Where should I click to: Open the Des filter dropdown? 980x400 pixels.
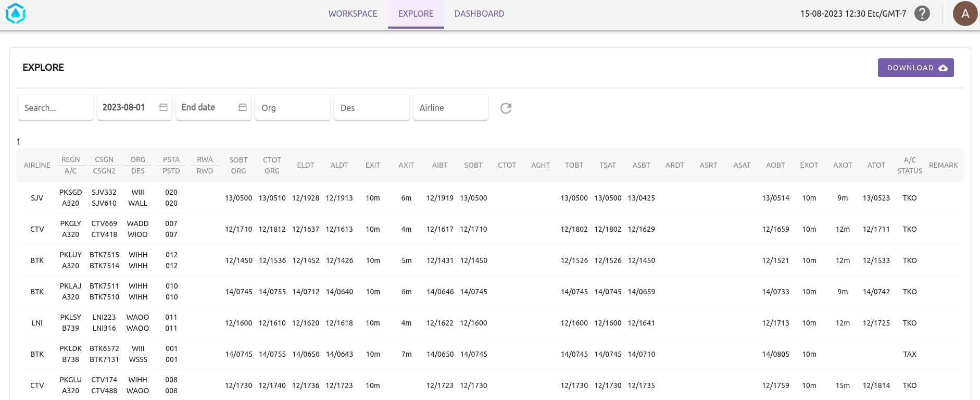(371, 108)
